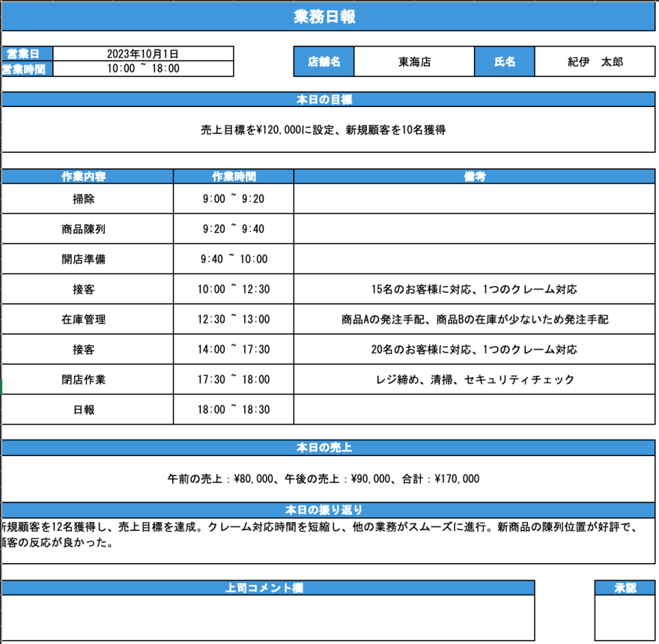Select the 接客 cell at 10:00 ~ 12:30 row
Screen dimensions: 659x644
(x=88, y=289)
